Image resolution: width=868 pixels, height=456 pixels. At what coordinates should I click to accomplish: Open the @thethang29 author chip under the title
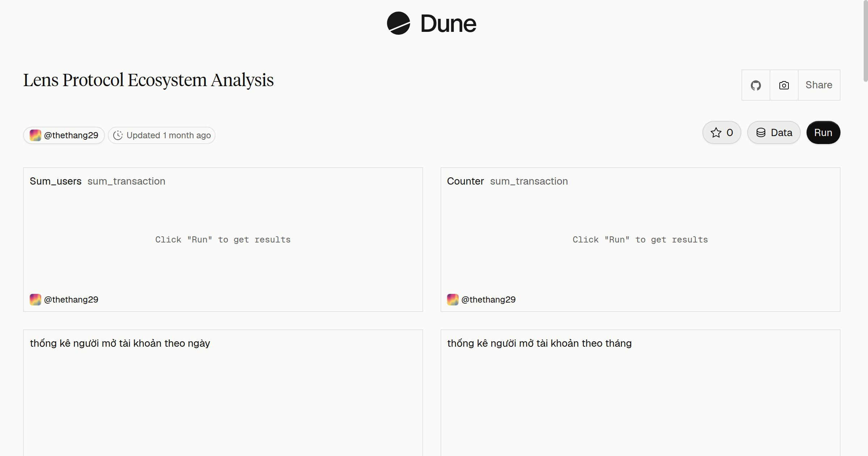[x=64, y=135]
